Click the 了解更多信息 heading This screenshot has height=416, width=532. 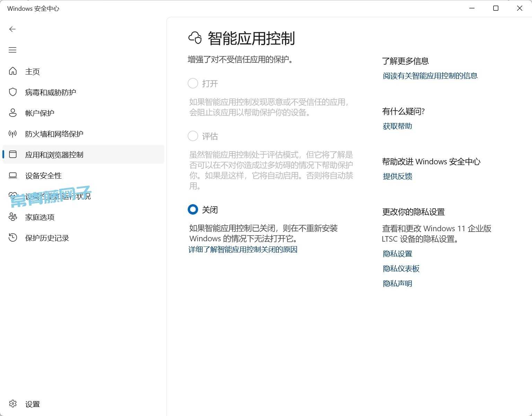405,61
